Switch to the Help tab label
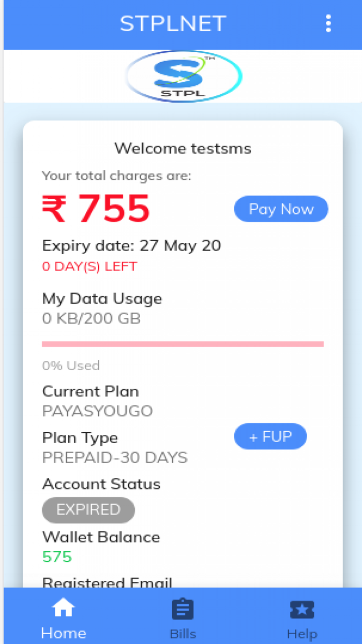This screenshot has height=644, width=362. [x=302, y=634]
